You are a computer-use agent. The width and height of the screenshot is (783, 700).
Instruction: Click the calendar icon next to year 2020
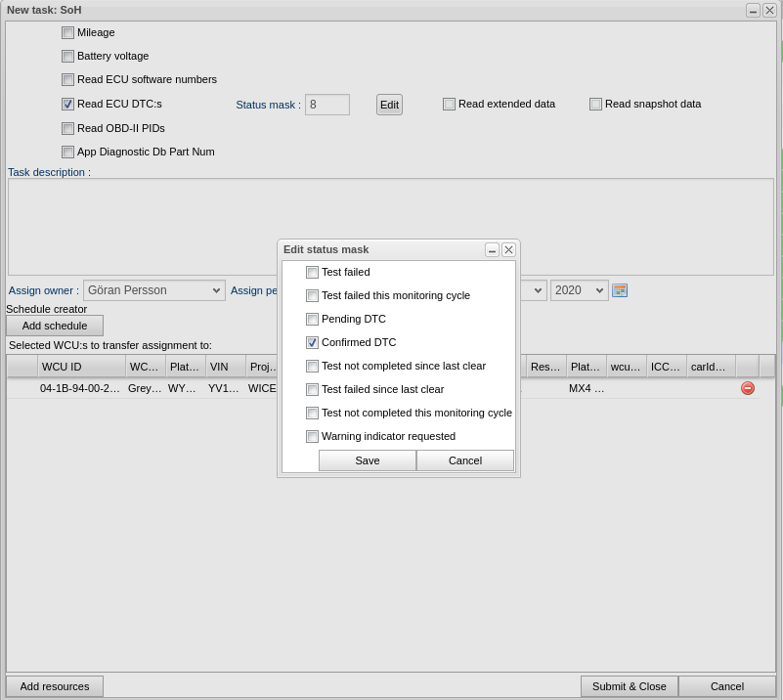(620, 290)
